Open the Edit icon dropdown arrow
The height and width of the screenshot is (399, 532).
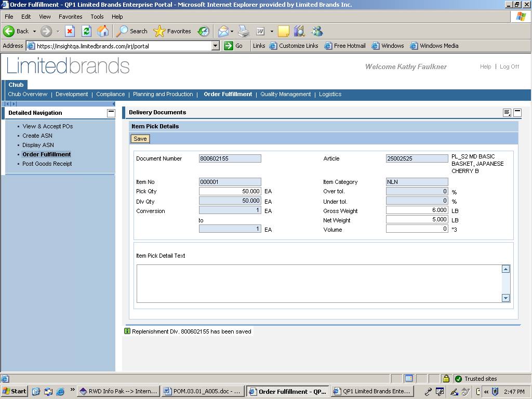pos(272,31)
